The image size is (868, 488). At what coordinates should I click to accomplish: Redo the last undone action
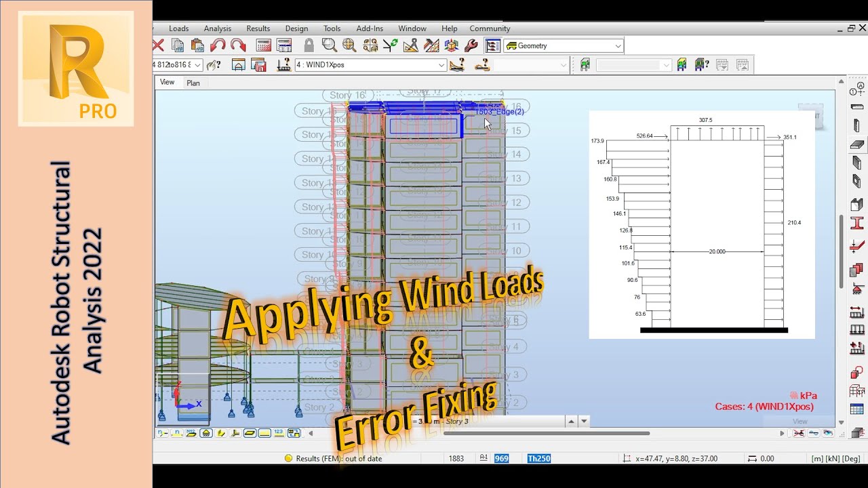tap(238, 45)
